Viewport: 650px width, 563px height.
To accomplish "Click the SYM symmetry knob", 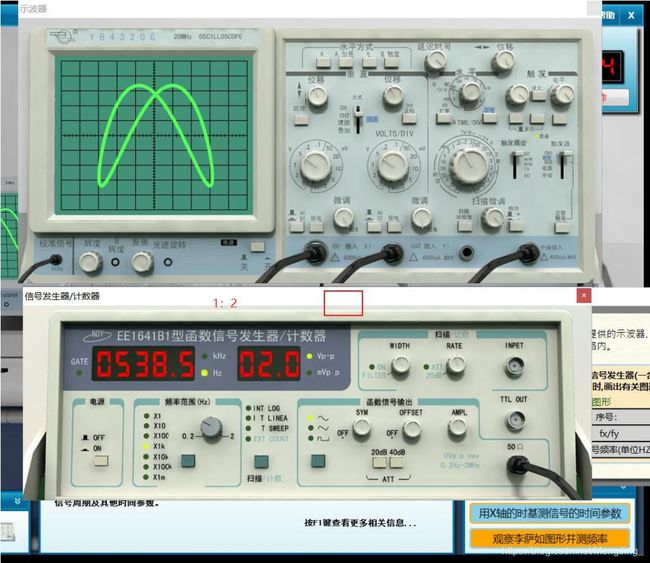I will (361, 427).
